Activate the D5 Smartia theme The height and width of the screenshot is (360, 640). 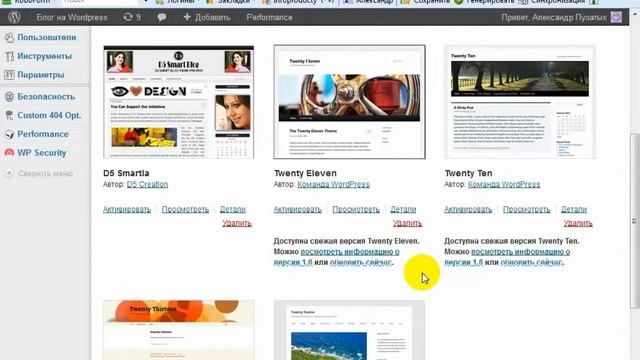[127, 209]
